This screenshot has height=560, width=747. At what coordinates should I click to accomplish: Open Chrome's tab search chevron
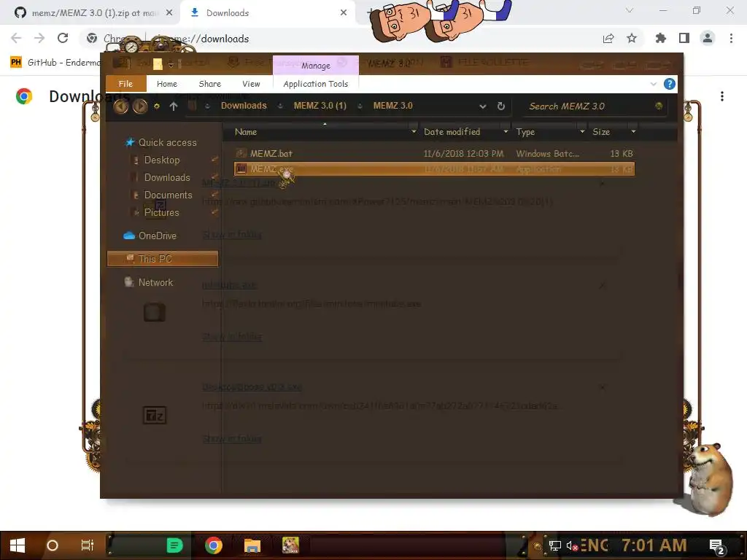(x=630, y=10)
